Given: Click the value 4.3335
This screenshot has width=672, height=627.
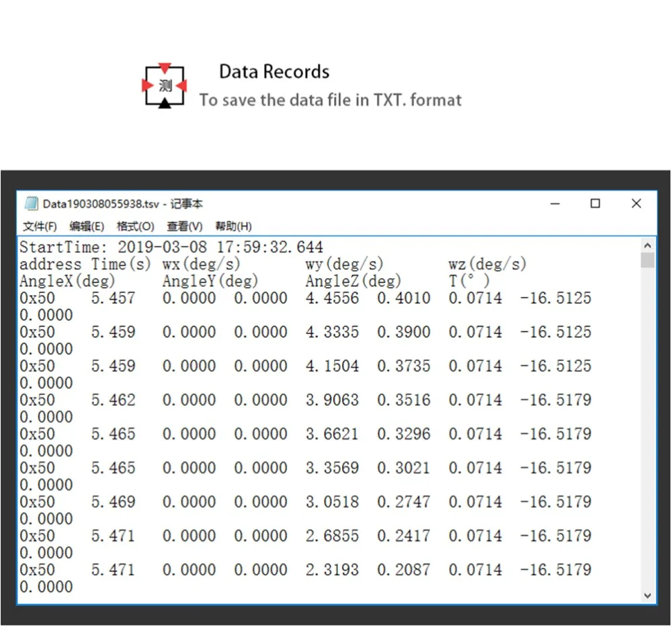Looking at the screenshot, I should pyautogui.click(x=332, y=332).
